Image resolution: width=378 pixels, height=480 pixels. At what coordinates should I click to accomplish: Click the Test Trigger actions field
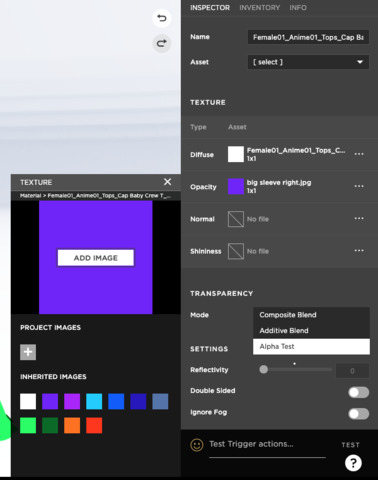point(267,447)
